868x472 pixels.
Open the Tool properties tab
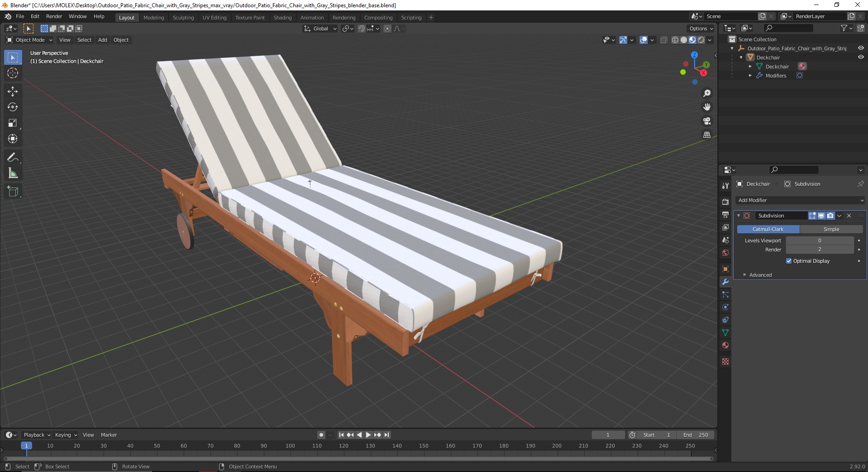(x=725, y=185)
